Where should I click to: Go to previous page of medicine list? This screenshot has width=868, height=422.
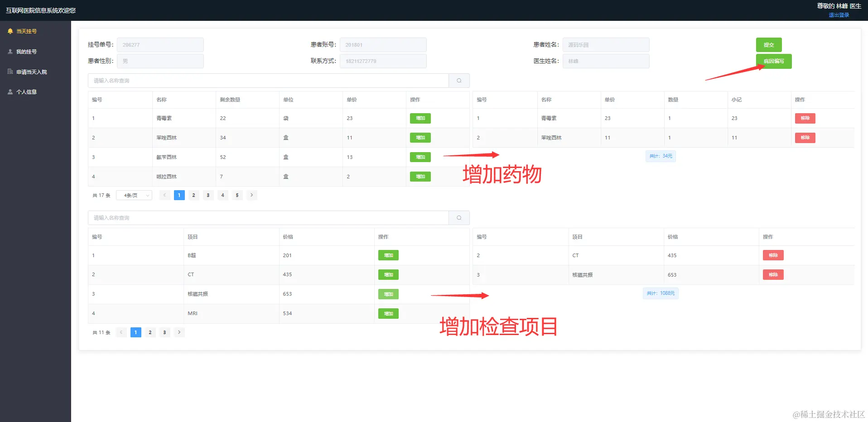tap(165, 195)
